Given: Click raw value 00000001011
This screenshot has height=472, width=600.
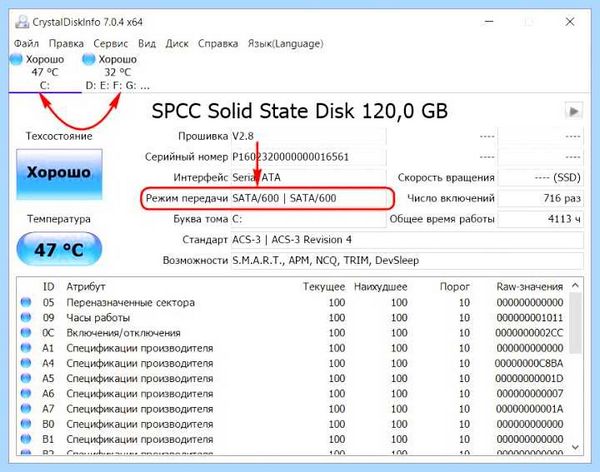Looking at the screenshot, I should (530, 318).
